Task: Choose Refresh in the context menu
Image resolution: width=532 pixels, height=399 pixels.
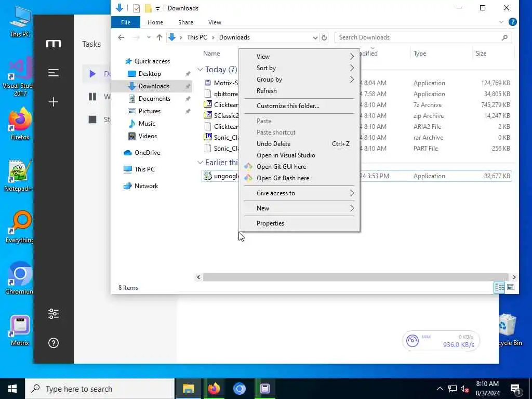Action: [299, 91]
